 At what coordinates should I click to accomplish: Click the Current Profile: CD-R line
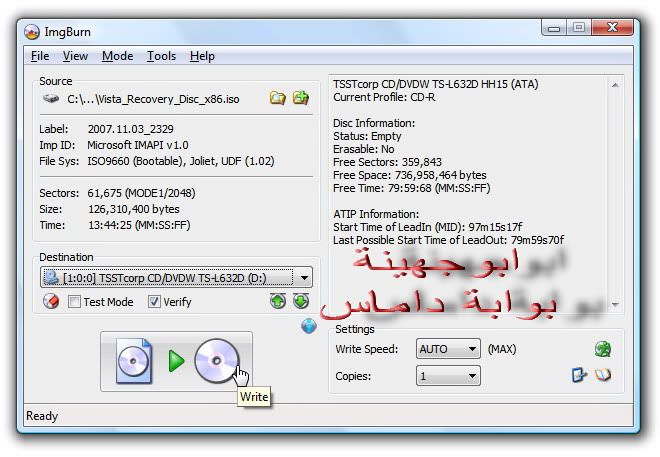tap(384, 97)
